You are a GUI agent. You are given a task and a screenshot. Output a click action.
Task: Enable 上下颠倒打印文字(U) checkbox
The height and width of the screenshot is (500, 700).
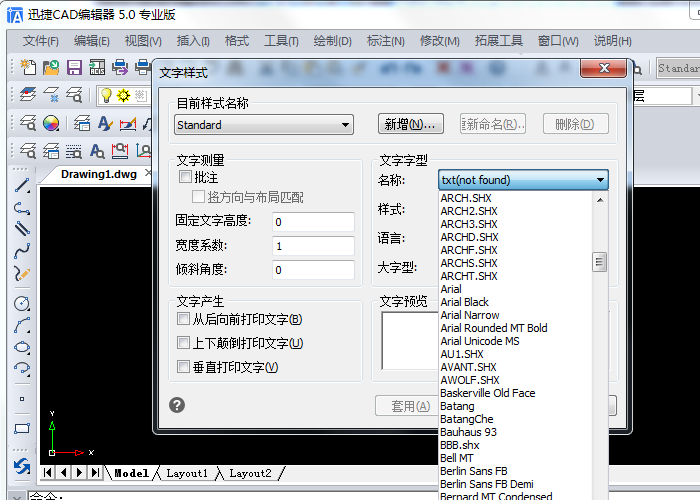pos(183,342)
